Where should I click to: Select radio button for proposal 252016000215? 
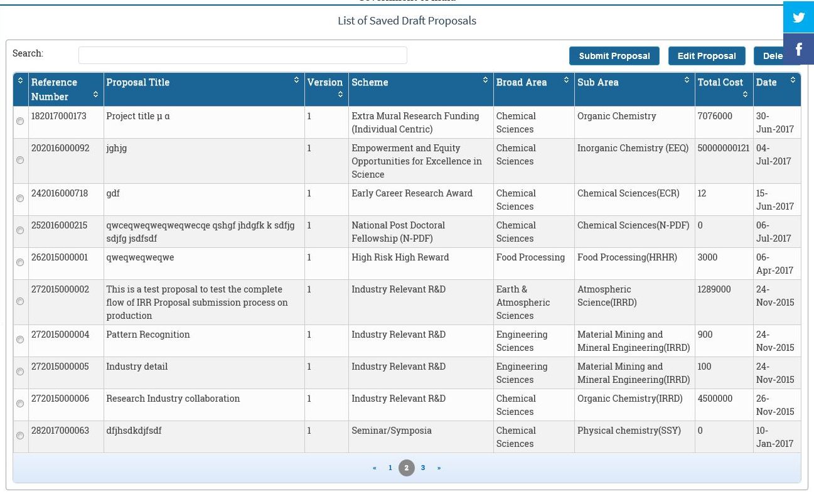tap(20, 230)
